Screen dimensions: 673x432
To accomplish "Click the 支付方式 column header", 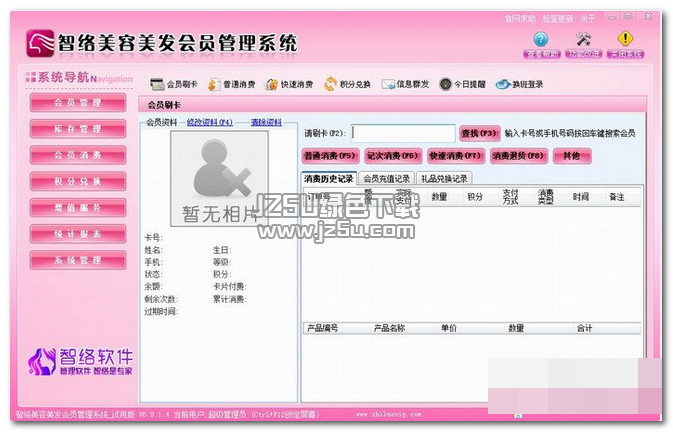I will [510, 197].
